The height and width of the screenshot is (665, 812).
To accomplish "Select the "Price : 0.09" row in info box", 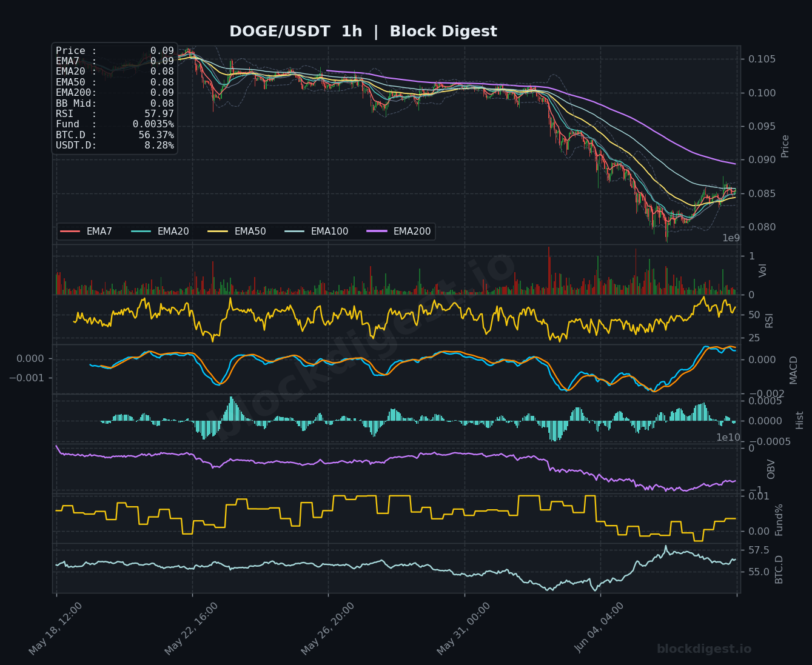I will pyautogui.click(x=115, y=51).
